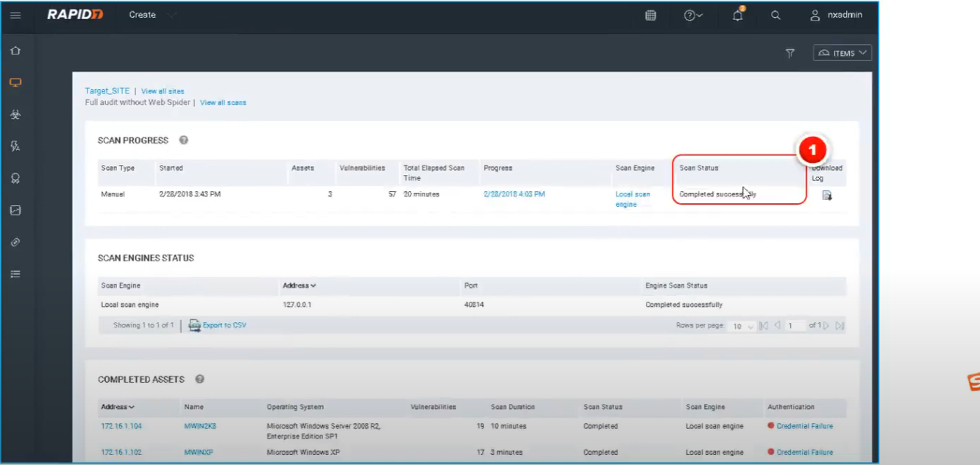Click View all scans link
The width and height of the screenshot is (980, 465).
[x=223, y=103]
